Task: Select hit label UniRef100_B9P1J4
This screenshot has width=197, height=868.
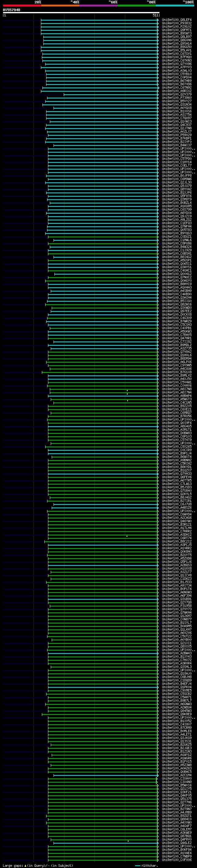Action: click(176, 453)
